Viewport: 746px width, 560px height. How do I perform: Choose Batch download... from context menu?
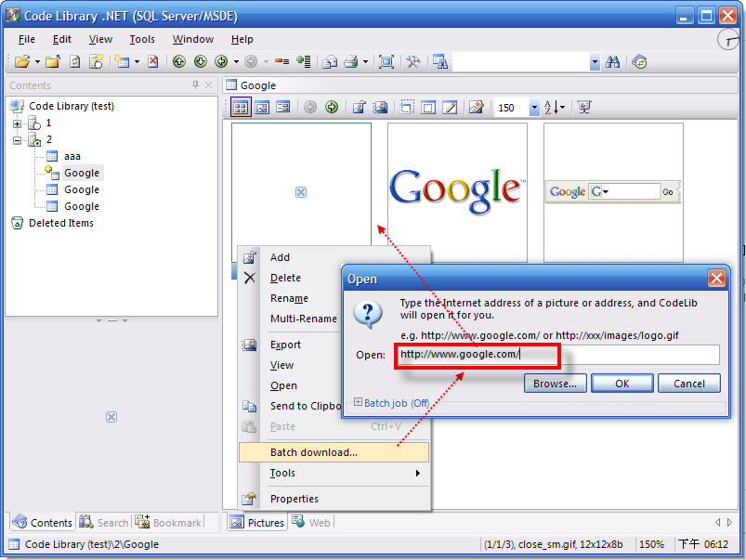pyautogui.click(x=334, y=452)
